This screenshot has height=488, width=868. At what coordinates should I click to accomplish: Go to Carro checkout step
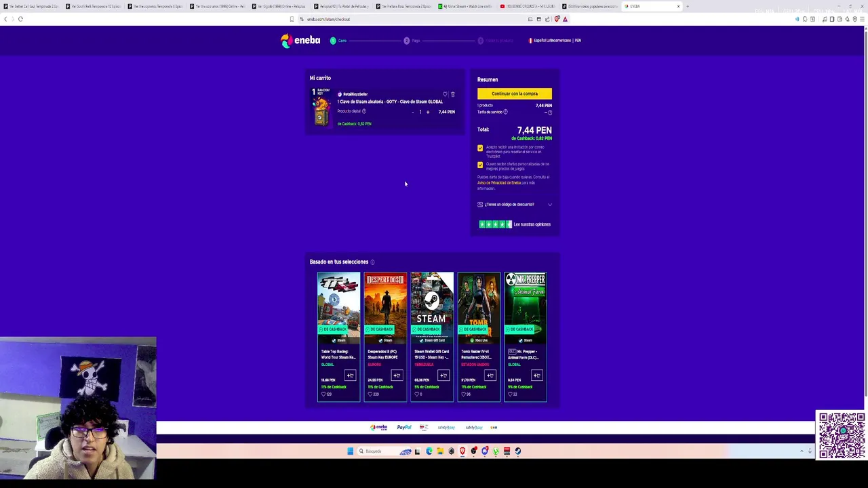coord(338,41)
